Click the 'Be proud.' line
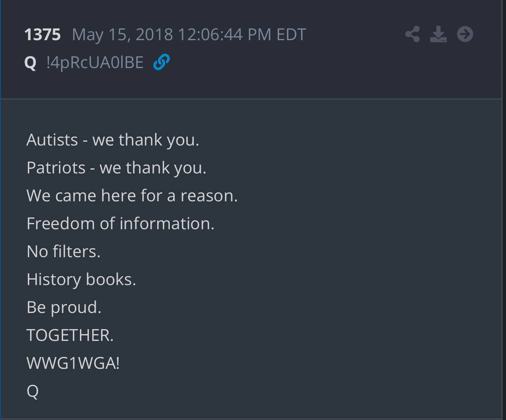The image size is (506, 420). [64, 307]
